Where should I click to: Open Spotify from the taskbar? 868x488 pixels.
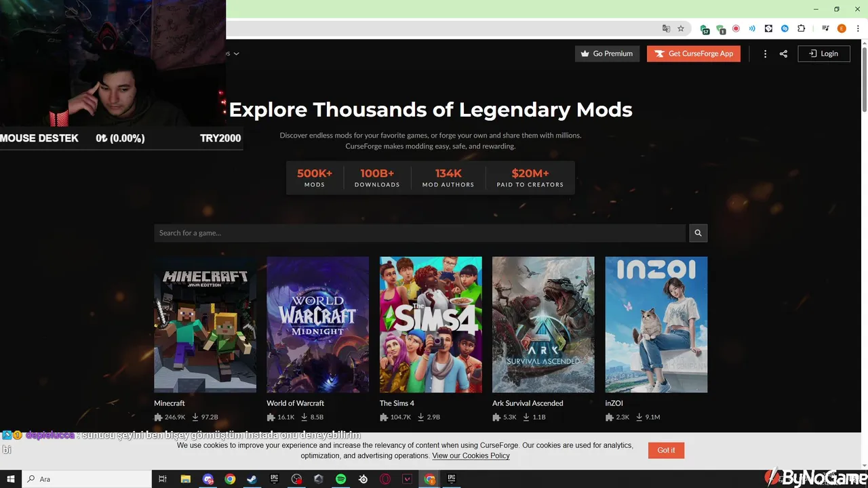tap(340, 479)
